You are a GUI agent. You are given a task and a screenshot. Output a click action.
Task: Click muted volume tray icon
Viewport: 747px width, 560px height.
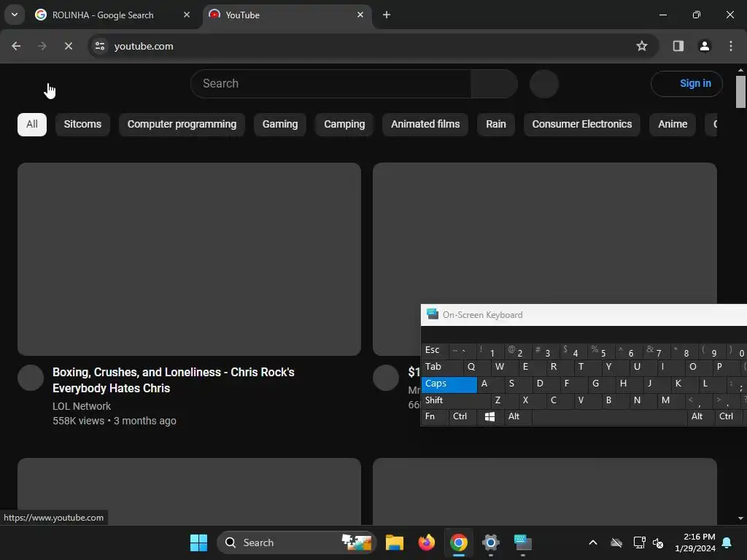click(658, 542)
